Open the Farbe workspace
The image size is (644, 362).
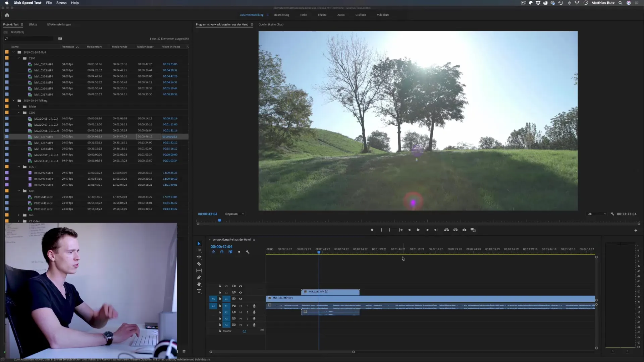(x=304, y=15)
